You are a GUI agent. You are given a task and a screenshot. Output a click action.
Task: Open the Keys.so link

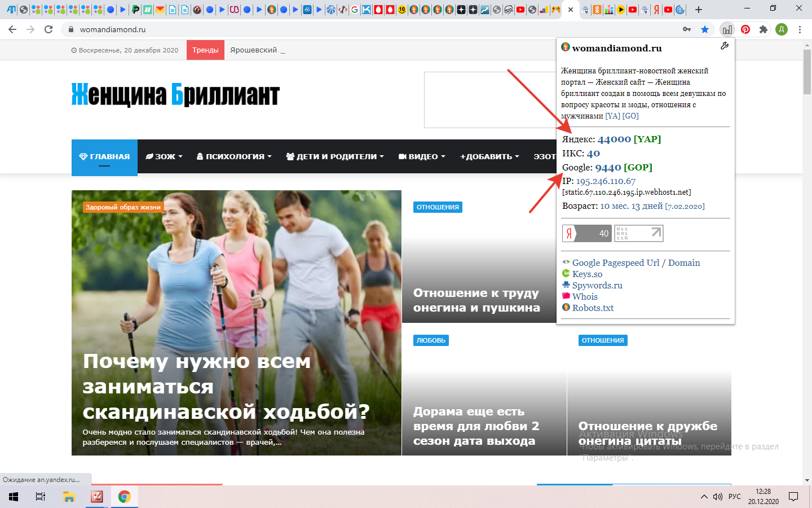tap(587, 274)
